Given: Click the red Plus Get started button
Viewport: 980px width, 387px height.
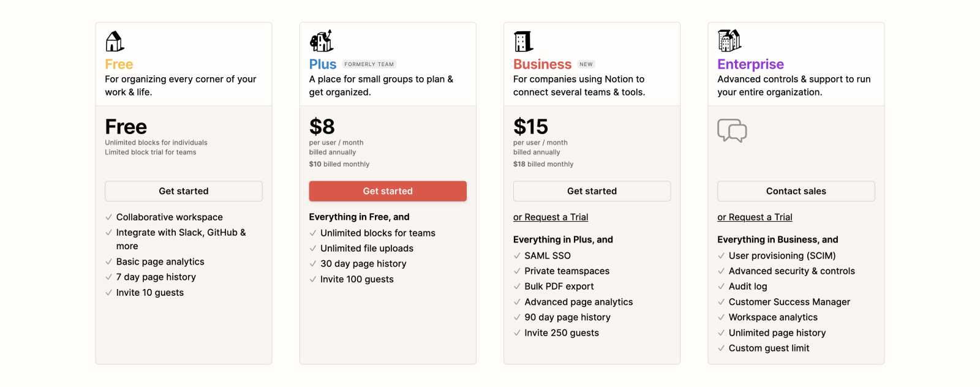Looking at the screenshot, I should coord(388,191).
